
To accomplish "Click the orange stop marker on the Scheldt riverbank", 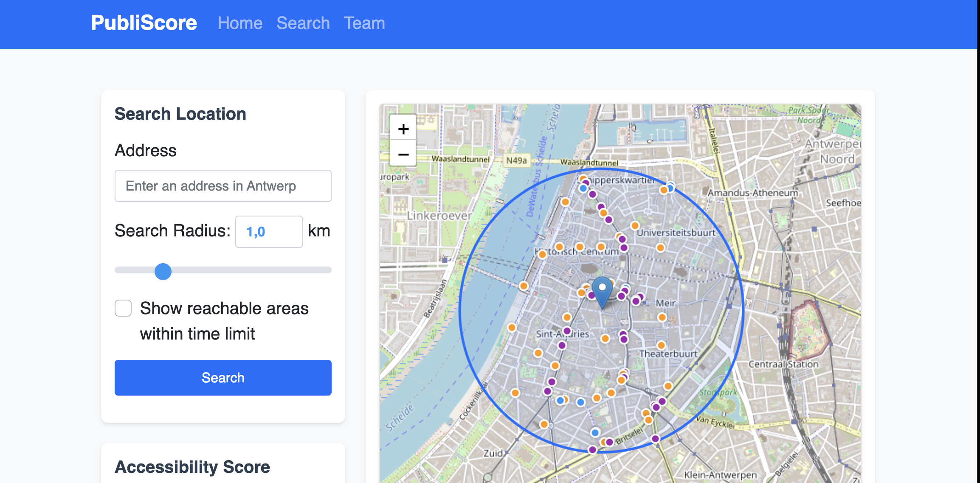I will (524, 286).
